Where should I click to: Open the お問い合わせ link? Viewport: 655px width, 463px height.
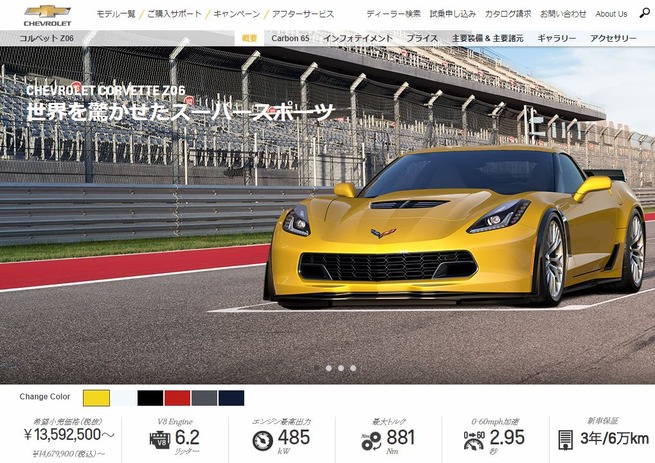(x=563, y=14)
